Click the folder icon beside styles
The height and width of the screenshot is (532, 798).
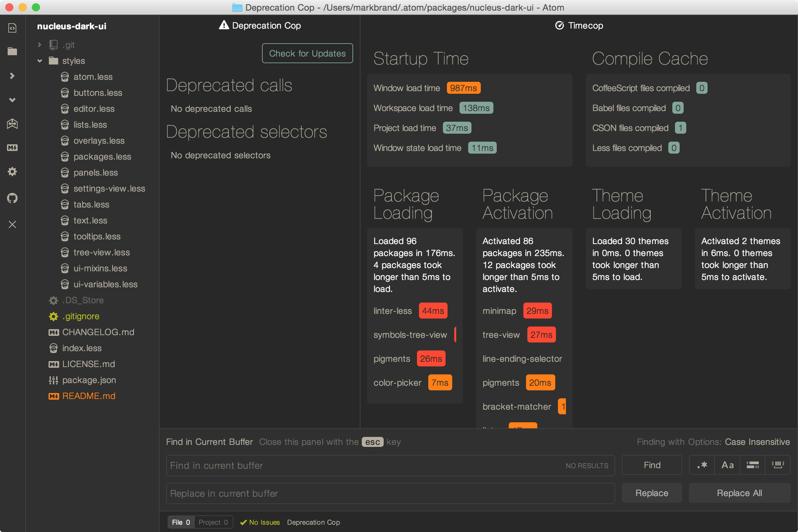click(x=54, y=61)
